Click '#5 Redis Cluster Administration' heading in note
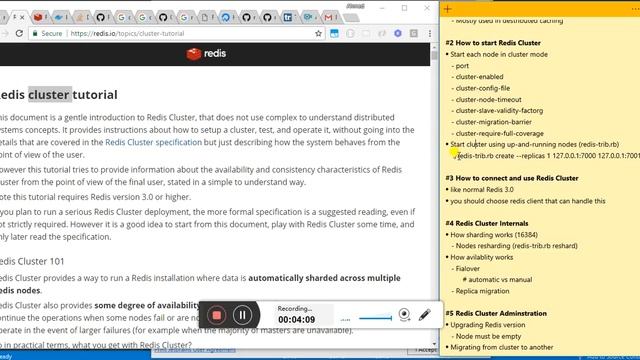This screenshot has height=360, width=640. coord(496,313)
